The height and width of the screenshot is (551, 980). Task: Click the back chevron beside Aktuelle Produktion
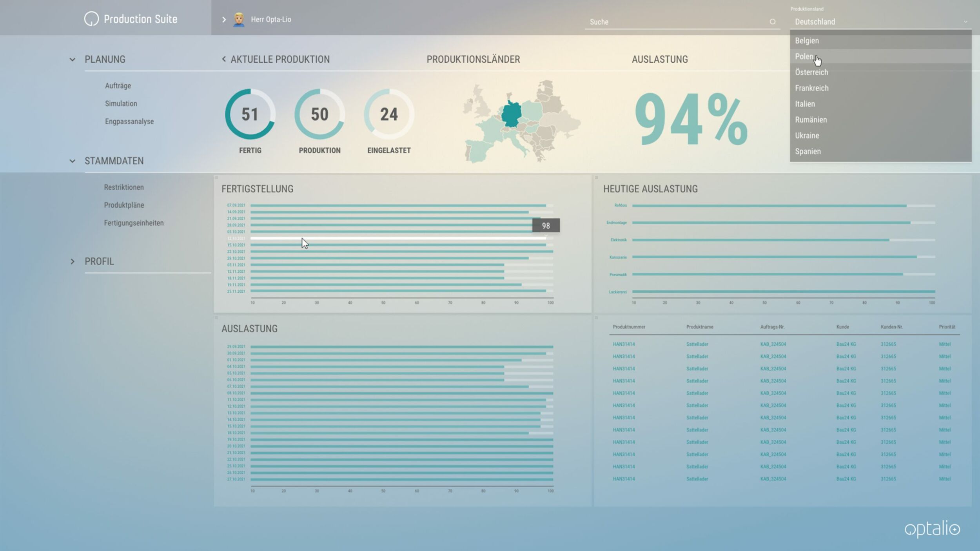tap(224, 59)
